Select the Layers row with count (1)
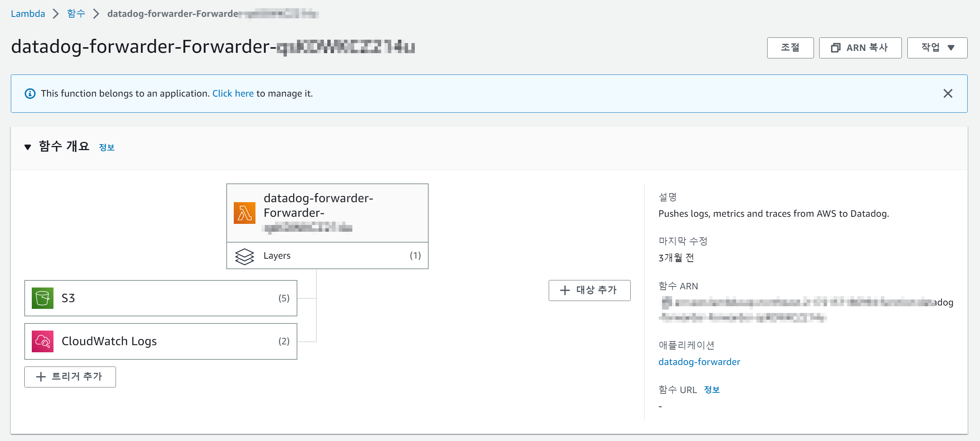 click(x=327, y=256)
